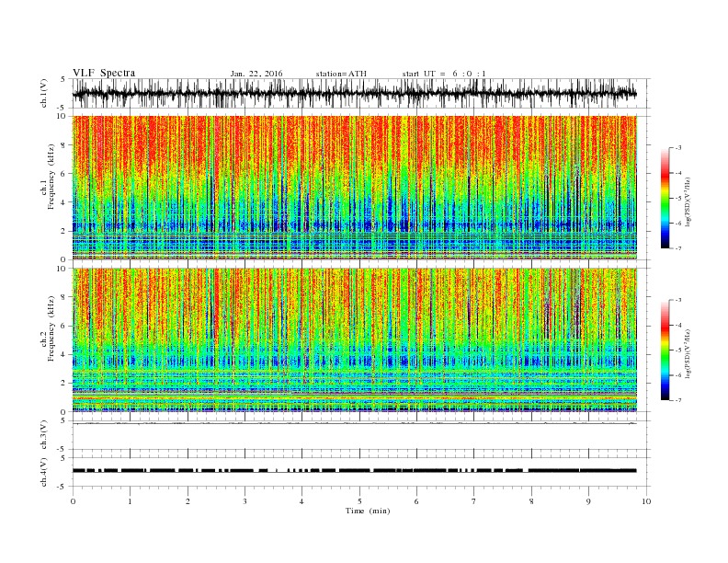Click the ch.1 voltage waveform trace panel
The width and height of the screenshot is (728, 563).
(x=361, y=93)
